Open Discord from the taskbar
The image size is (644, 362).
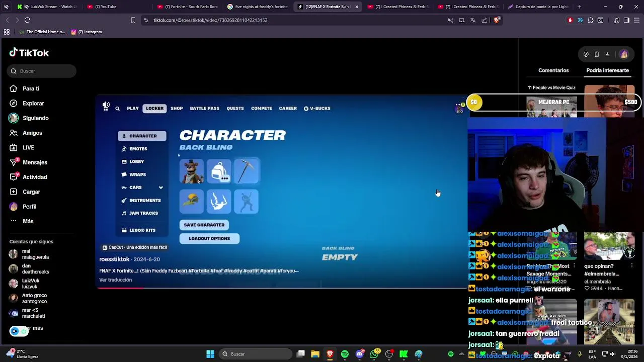pos(359,354)
